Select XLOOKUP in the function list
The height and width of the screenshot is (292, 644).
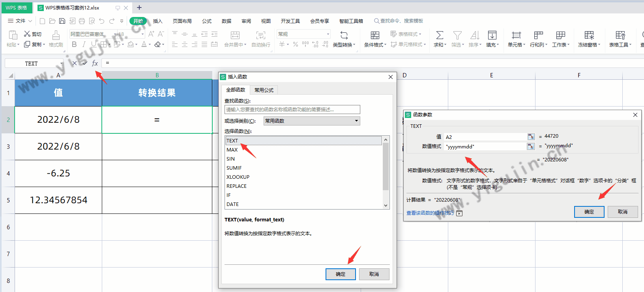coord(303,177)
